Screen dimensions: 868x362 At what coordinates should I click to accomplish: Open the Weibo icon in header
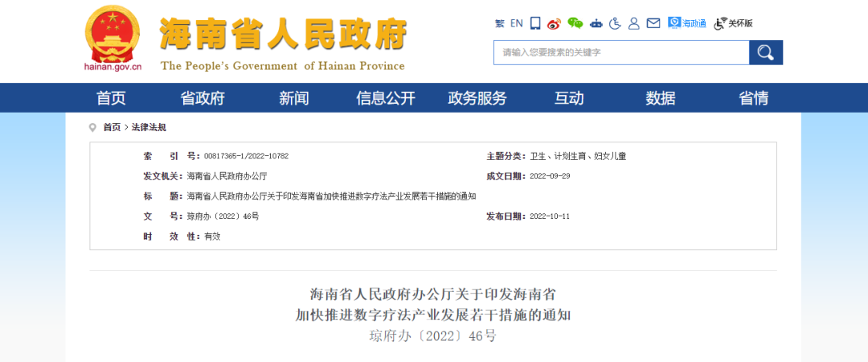[554, 23]
